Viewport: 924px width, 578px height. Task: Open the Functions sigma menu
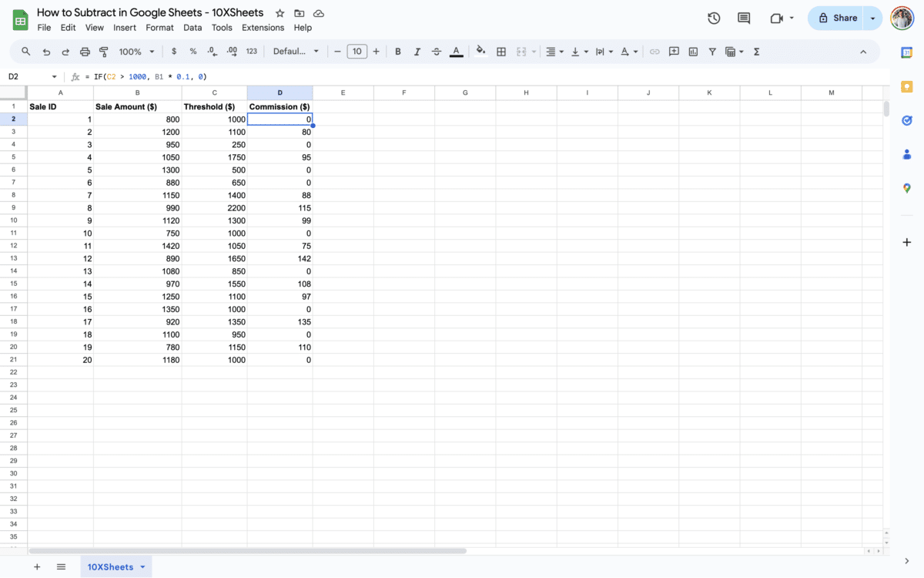756,51
